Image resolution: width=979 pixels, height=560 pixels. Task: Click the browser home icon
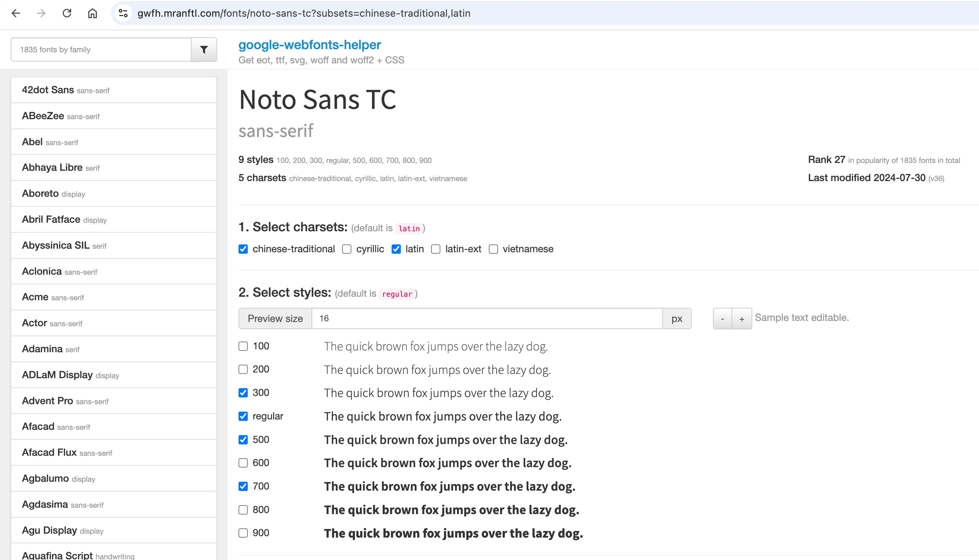click(x=92, y=14)
